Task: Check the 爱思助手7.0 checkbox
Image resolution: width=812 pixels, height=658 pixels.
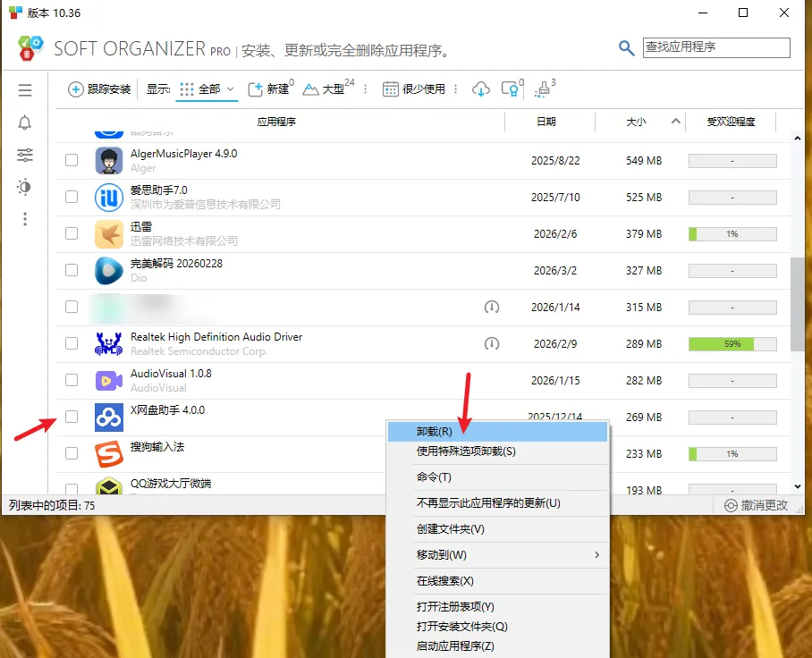Action: click(72, 197)
